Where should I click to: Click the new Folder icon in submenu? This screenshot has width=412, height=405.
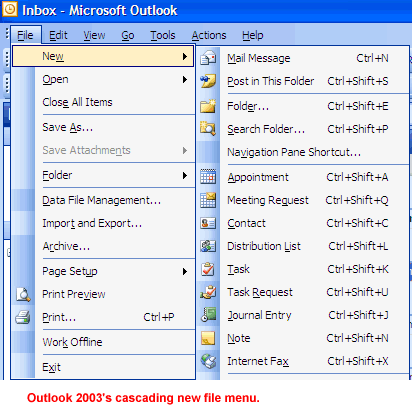tap(208, 106)
